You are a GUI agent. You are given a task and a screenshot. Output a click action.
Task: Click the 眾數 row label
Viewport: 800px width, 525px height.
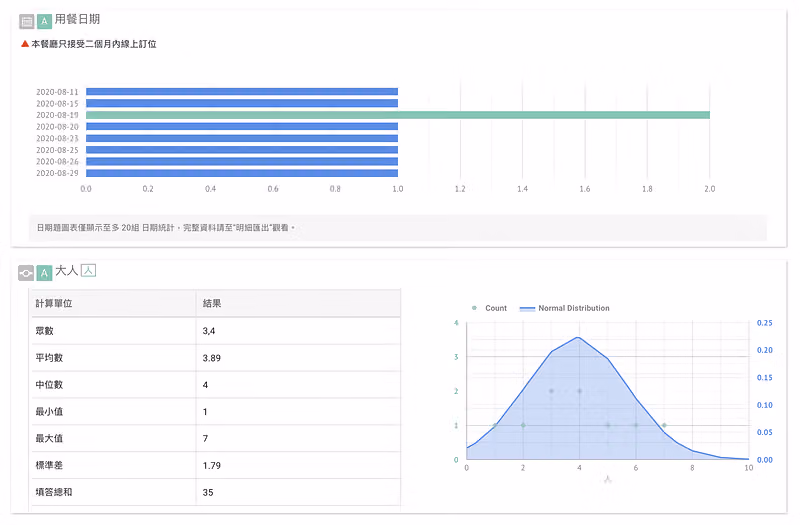44,331
